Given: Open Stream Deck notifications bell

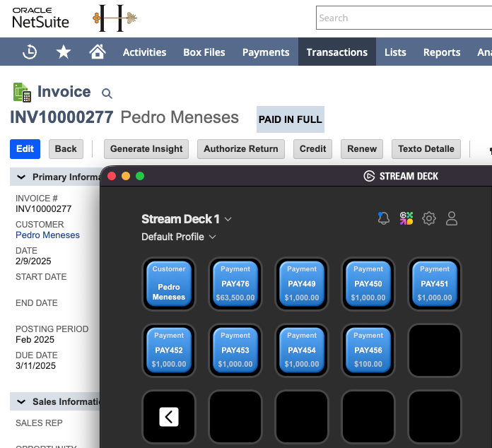Looking at the screenshot, I should (x=383, y=218).
